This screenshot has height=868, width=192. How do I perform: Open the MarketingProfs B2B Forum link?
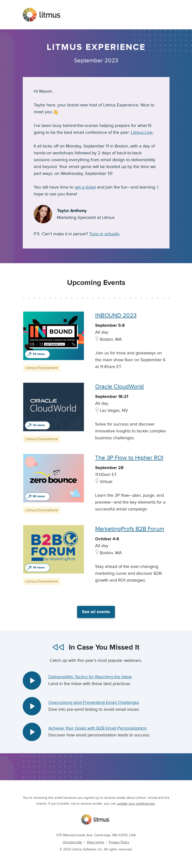coord(129,529)
